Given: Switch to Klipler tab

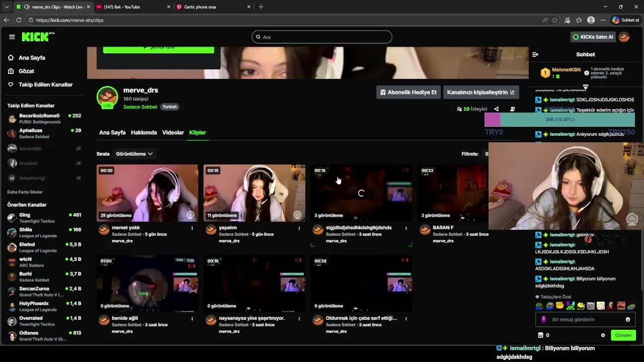Looking at the screenshot, I should coord(198,133).
